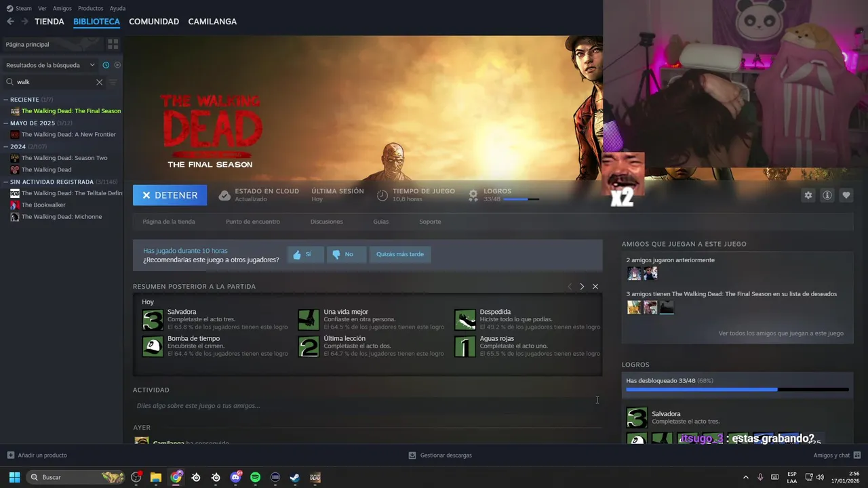
Task: Open Soporte link
Action: click(430, 222)
